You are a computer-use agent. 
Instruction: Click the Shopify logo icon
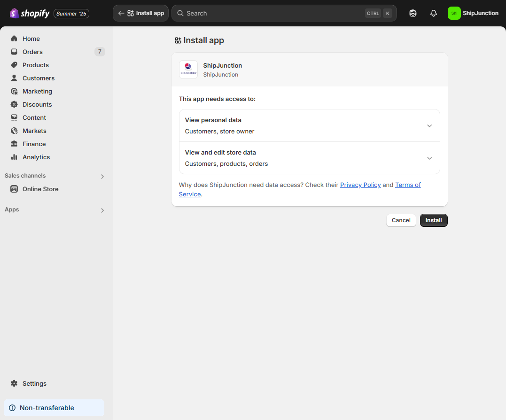pyautogui.click(x=14, y=13)
